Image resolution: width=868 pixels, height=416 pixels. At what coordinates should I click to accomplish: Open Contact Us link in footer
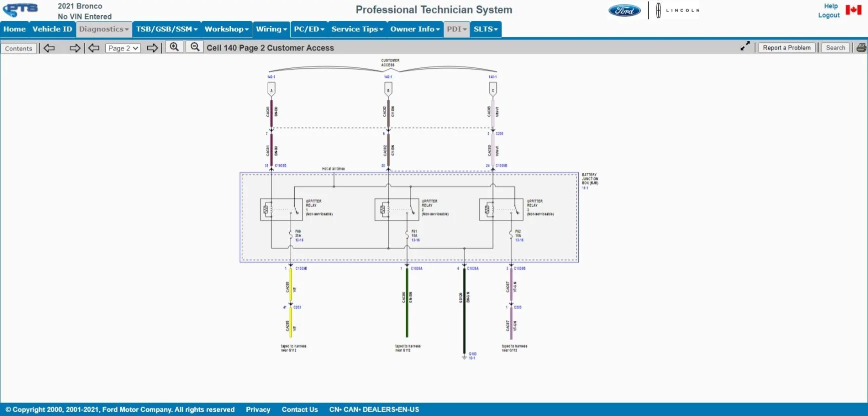click(x=300, y=409)
